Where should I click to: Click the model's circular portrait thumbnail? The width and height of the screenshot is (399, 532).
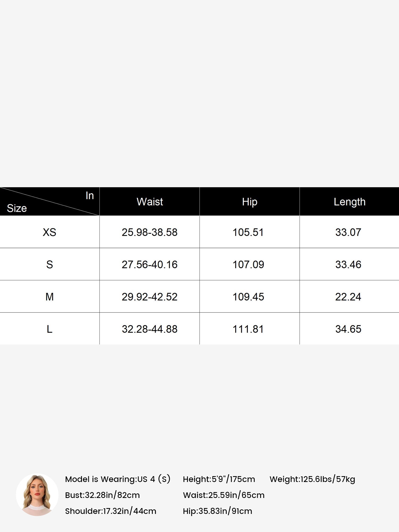pos(37,495)
